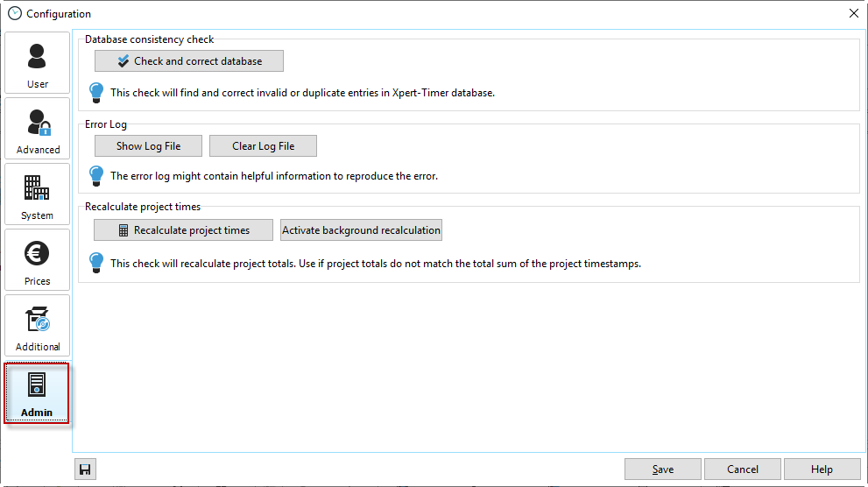Click lightbulb hint icon for database check
Viewport: 868px width, 487px height.
point(97,92)
